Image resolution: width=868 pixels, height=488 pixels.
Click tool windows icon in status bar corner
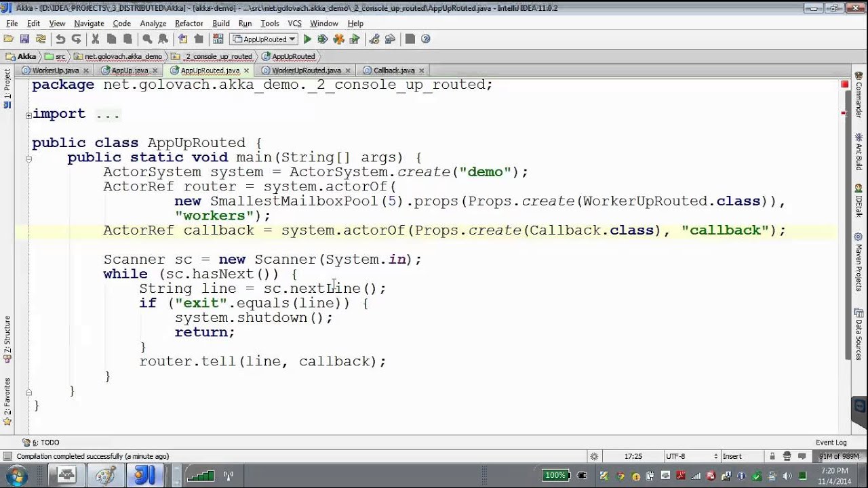coord(7,456)
